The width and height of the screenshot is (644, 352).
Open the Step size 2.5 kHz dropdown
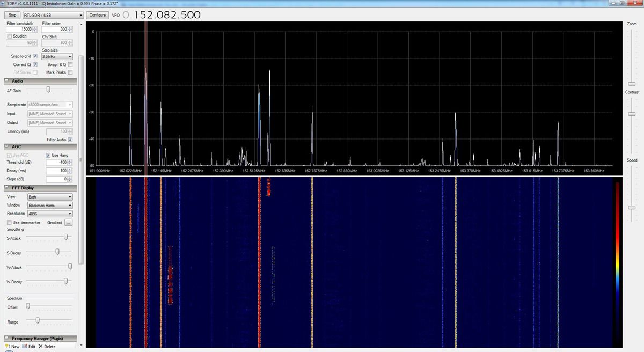tap(56, 56)
